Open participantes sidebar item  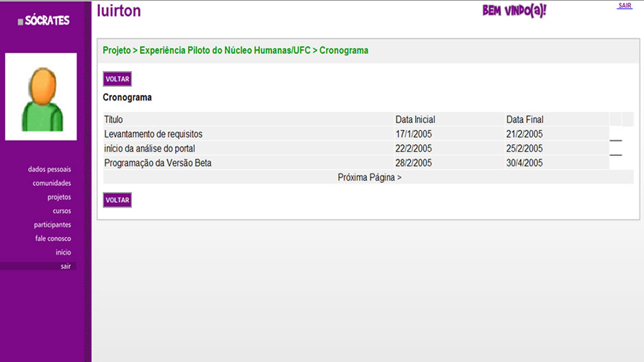[52, 225]
